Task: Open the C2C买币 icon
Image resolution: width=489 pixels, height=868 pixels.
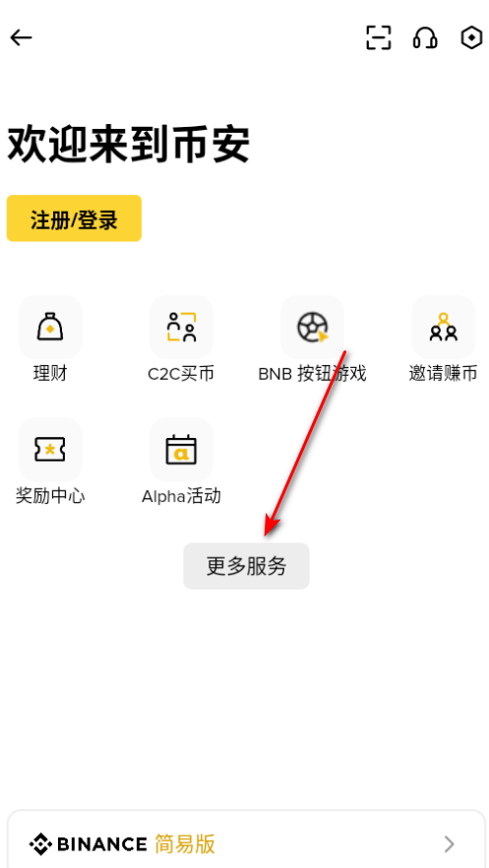Action: (x=181, y=327)
